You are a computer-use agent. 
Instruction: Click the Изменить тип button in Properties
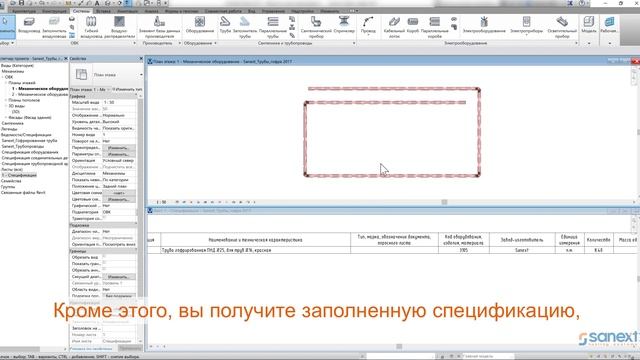click(127, 89)
